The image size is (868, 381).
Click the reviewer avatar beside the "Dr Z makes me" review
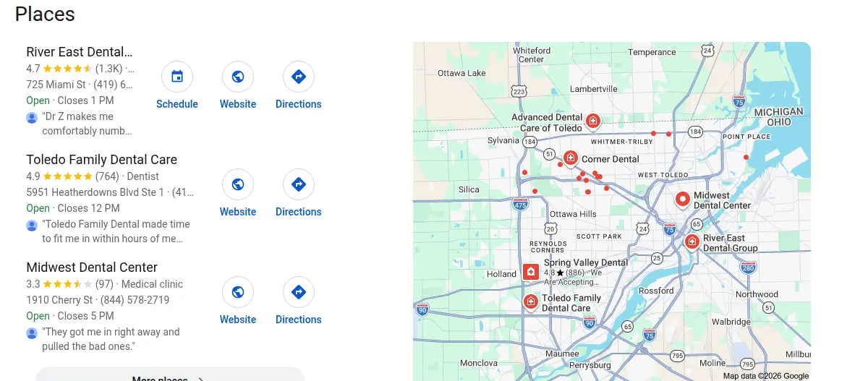pyautogui.click(x=32, y=117)
